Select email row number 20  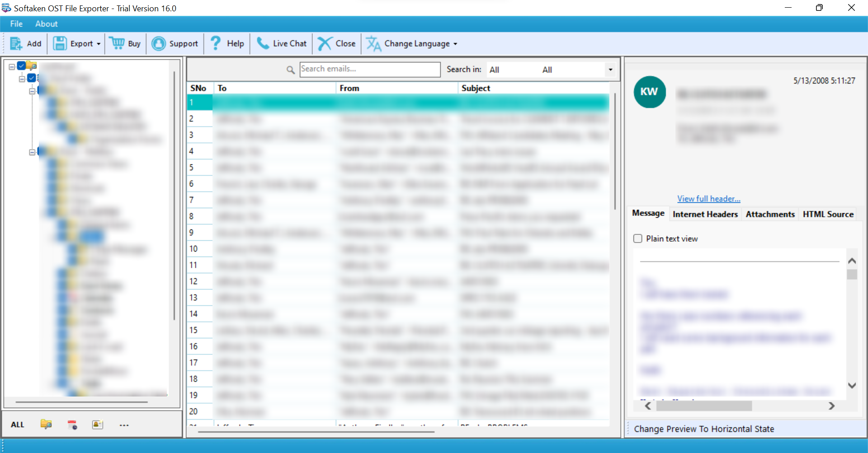click(398, 411)
